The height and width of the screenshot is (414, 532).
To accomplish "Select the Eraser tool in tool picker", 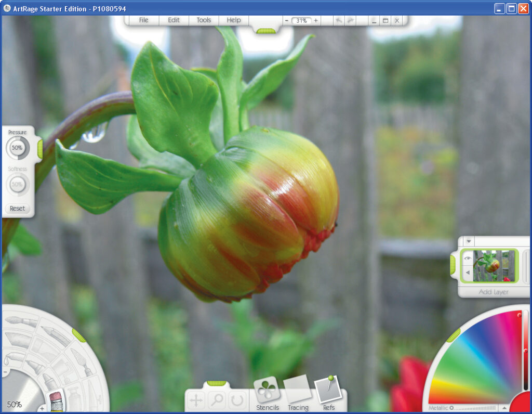I will click(55, 400).
